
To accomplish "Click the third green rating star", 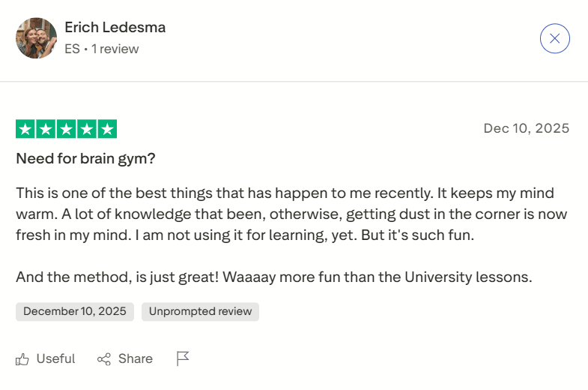I will pyautogui.click(x=66, y=129).
